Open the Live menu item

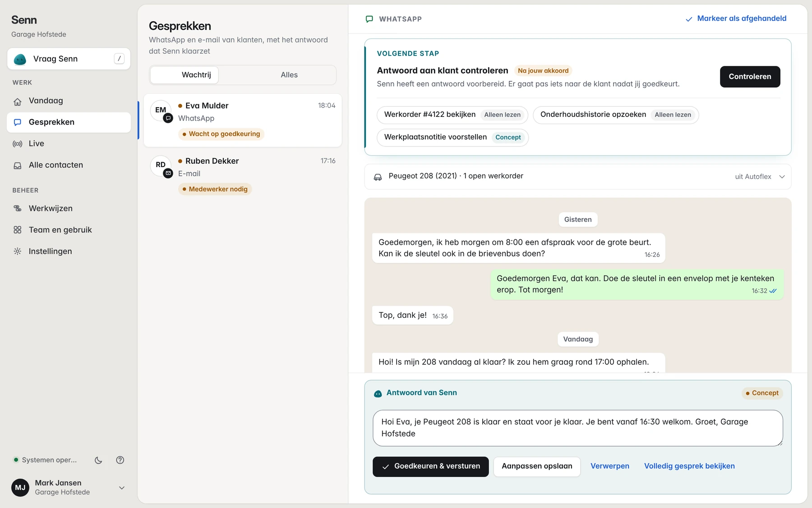(x=69, y=144)
